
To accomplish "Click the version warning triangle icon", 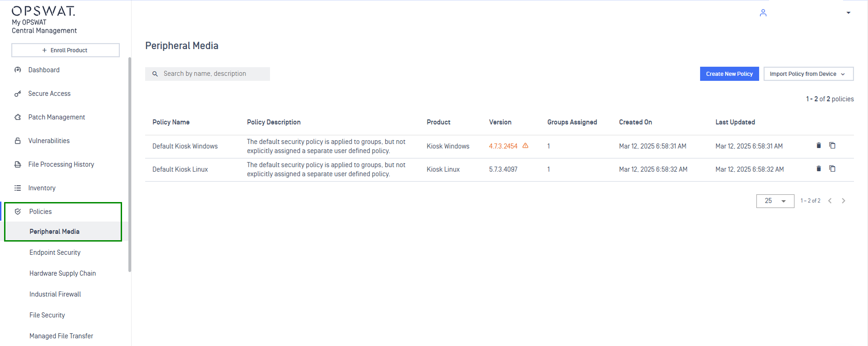I will (x=525, y=146).
